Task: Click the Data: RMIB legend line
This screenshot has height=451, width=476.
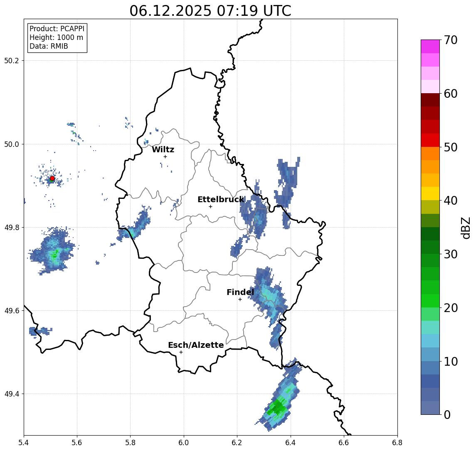Action: (x=49, y=46)
